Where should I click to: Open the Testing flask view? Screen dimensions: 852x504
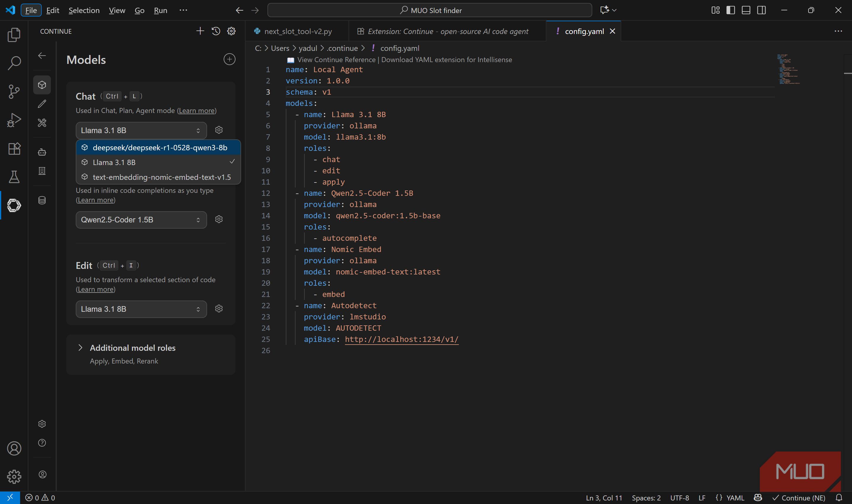pos(14,177)
